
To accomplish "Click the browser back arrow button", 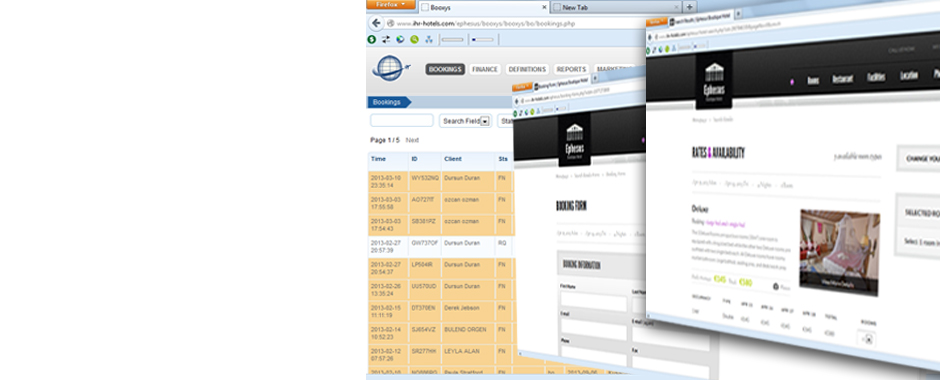I will coord(376,23).
